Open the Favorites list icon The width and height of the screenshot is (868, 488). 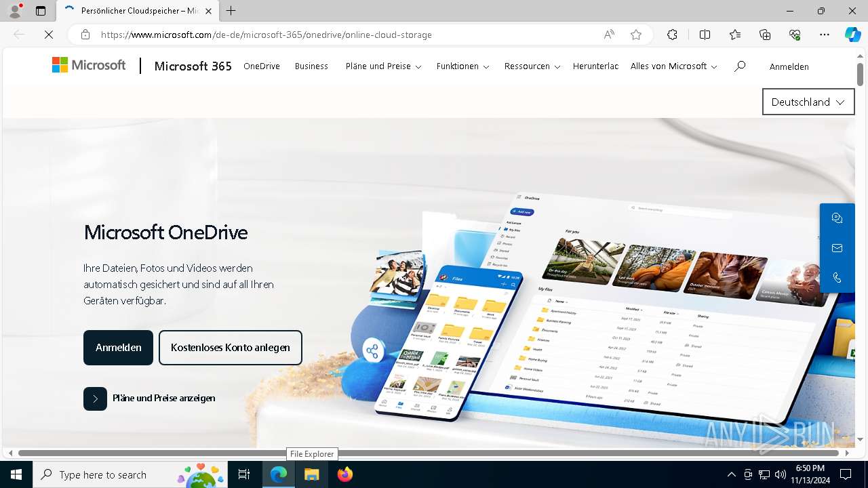735,35
